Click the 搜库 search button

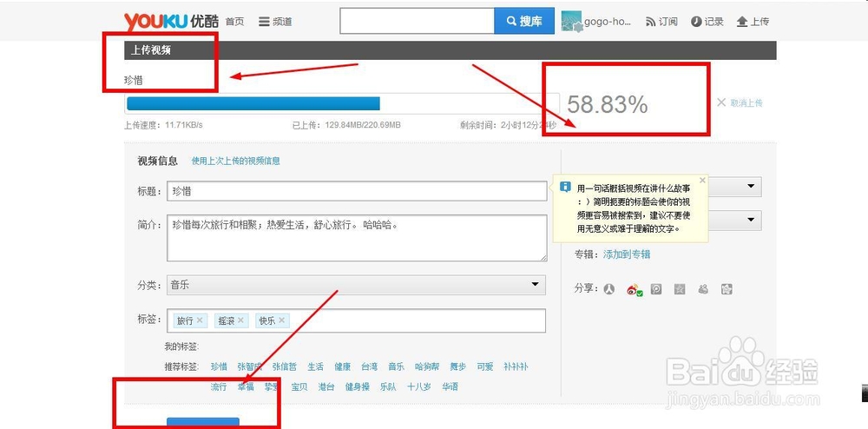[x=524, y=22]
